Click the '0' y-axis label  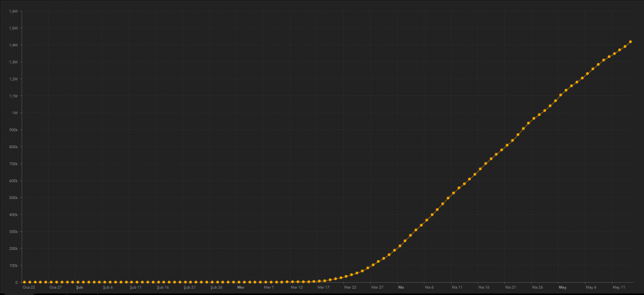pos(17,282)
